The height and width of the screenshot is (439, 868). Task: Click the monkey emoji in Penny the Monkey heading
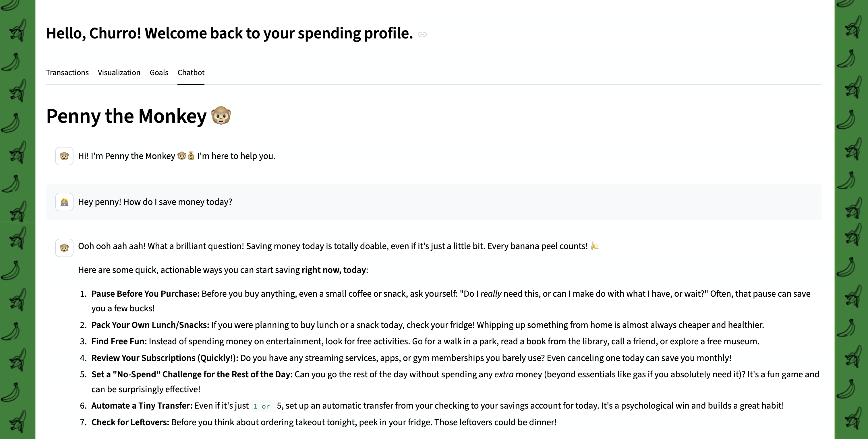(x=221, y=116)
